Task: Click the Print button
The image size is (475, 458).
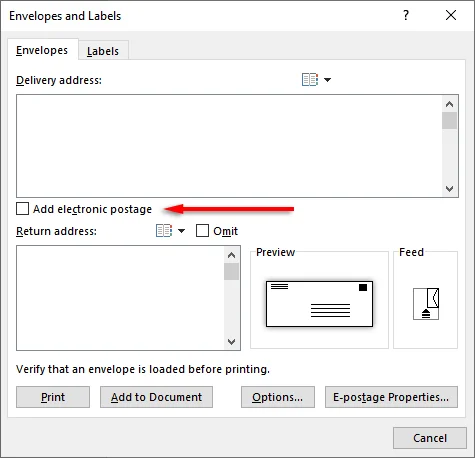Action: [53, 397]
